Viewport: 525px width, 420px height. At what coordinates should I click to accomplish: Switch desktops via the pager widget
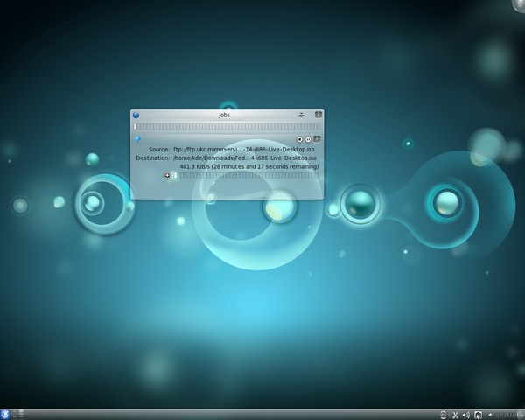pos(18,415)
